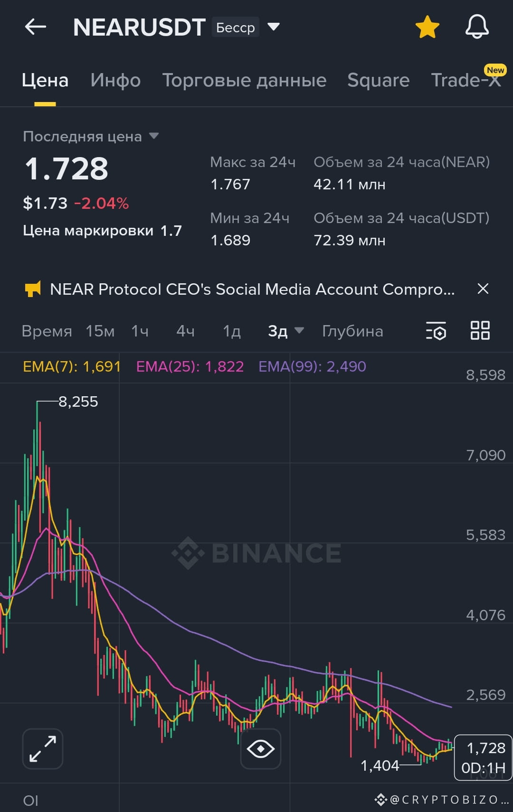Open the chart layout grid icon
Image resolution: width=513 pixels, height=812 pixels.
[x=480, y=330]
